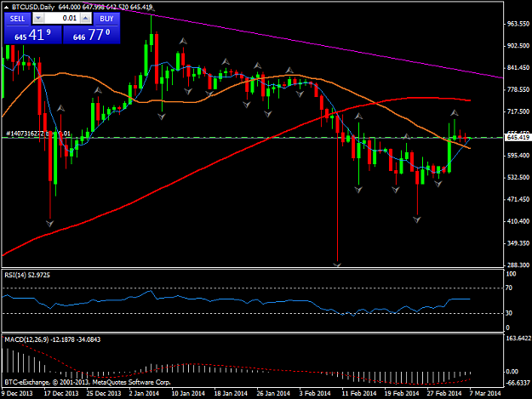The image size is (532, 399).
Task: Click the RSI 70 level label
Action: point(509,288)
